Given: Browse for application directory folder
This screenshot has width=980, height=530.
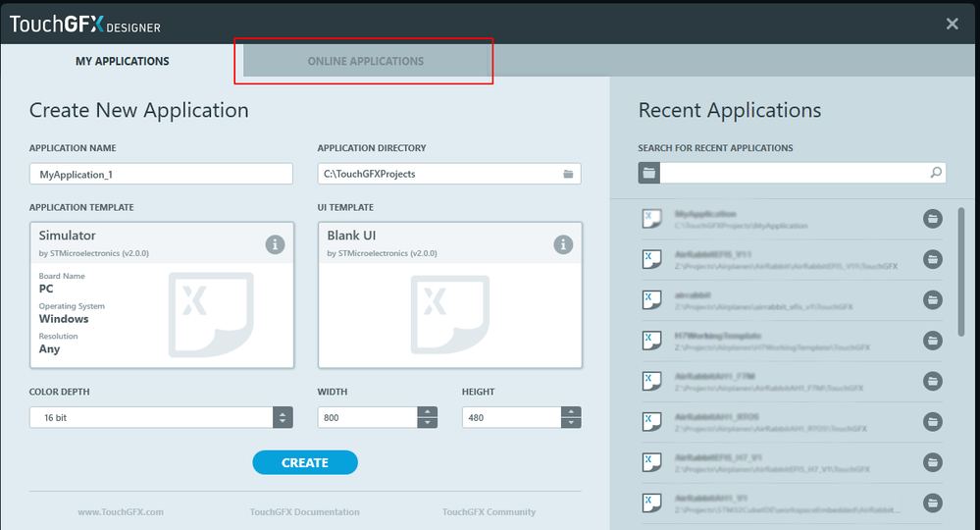Looking at the screenshot, I should (x=568, y=174).
